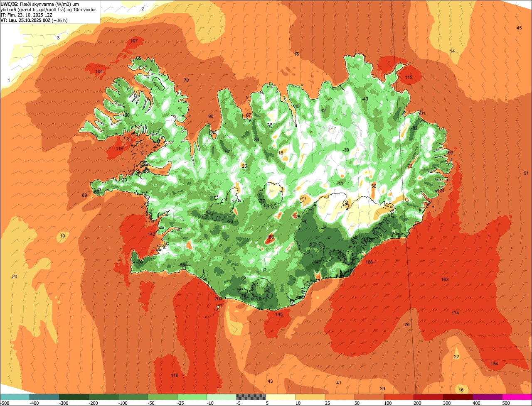Click the map value '-82'
The width and height of the screenshot is (532, 406).
pos(414,128)
